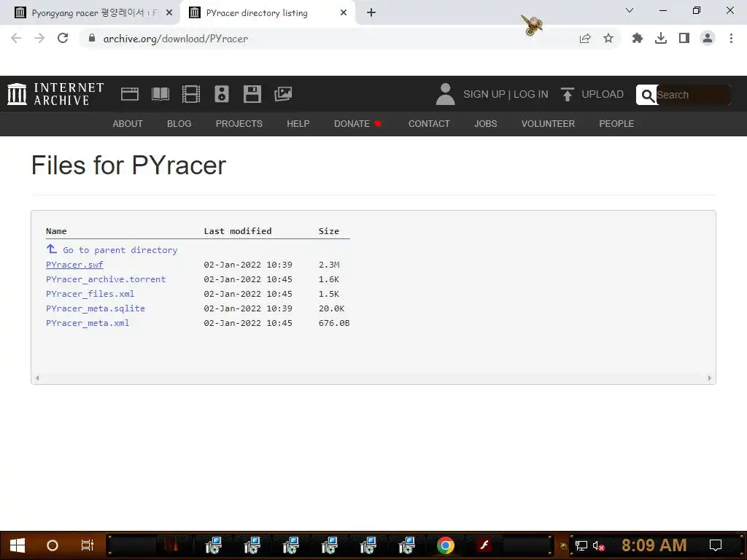Viewport: 747px width, 560px height.
Task: Toggle the browser side panel
Action: 684,38
